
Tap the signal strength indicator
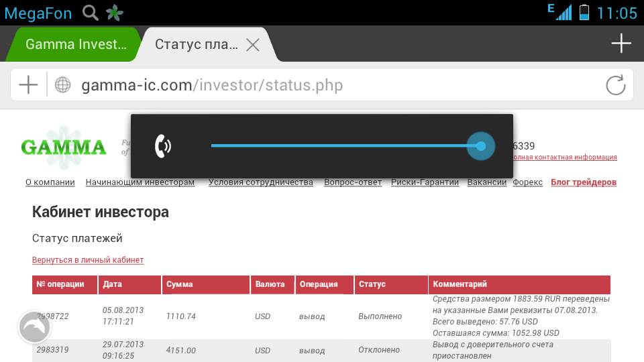[x=560, y=12]
